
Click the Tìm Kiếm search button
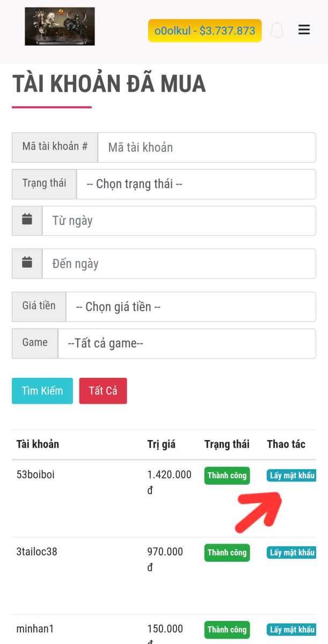(x=42, y=391)
